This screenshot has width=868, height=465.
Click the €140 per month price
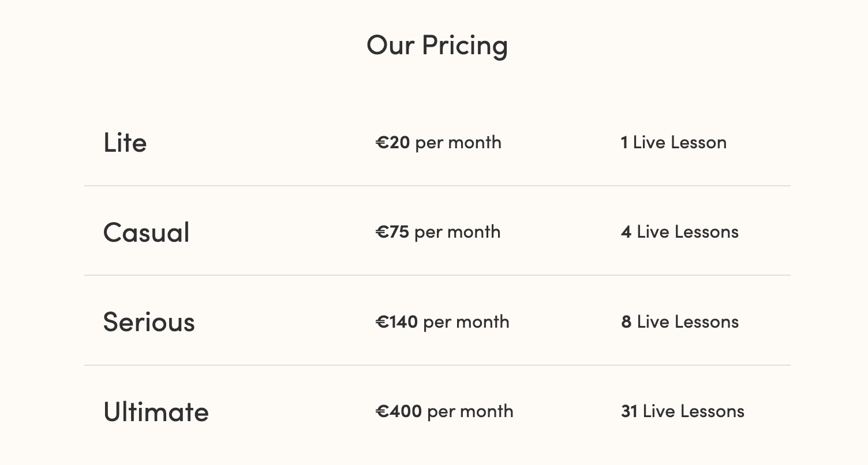click(x=443, y=322)
